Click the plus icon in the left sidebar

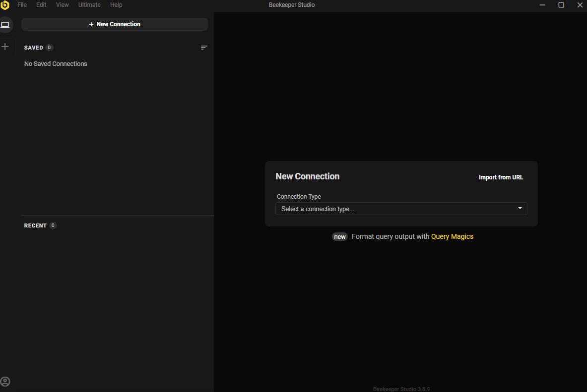[5, 47]
